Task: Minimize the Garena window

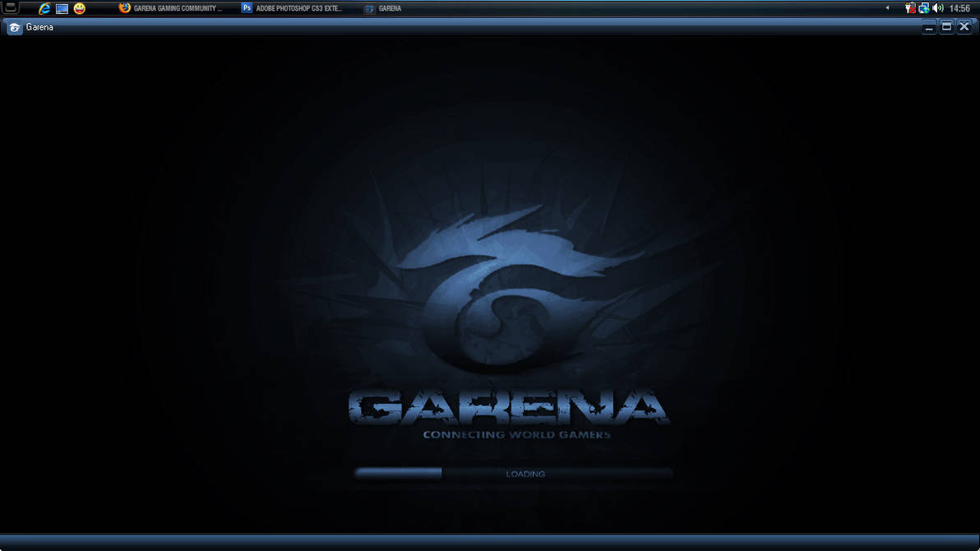Action: pos(928,27)
